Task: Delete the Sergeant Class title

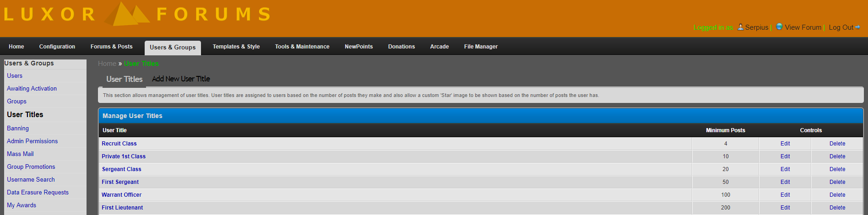Action: [837, 169]
